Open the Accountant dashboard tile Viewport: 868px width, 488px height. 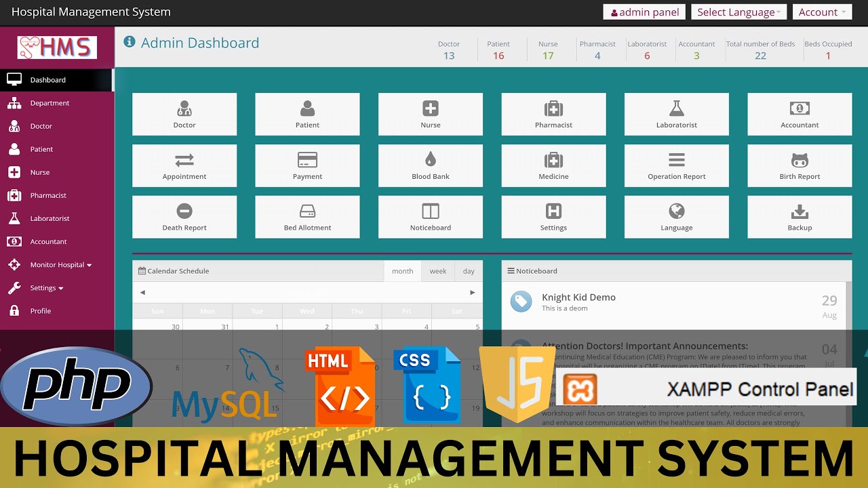800,115
